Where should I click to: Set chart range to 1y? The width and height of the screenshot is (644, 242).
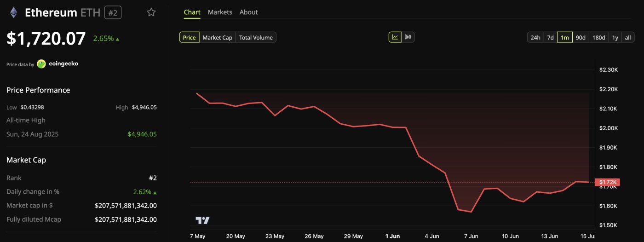coord(615,37)
